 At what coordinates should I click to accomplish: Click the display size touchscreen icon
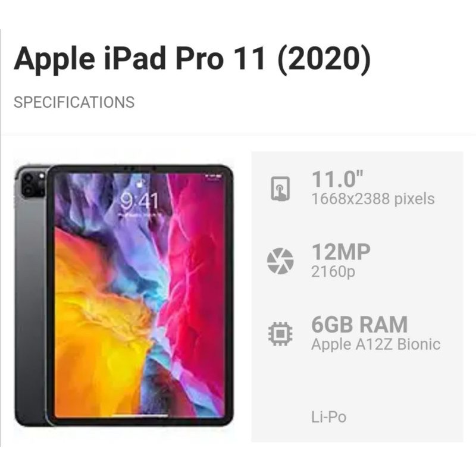(280, 189)
